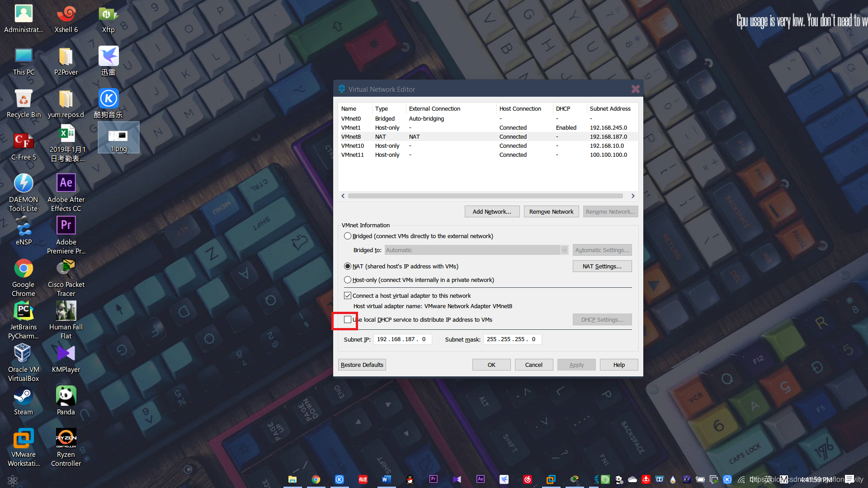This screenshot has height=488, width=868.
Task: Toggle Bridged network type radio button
Action: pyautogui.click(x=348, y=235)
